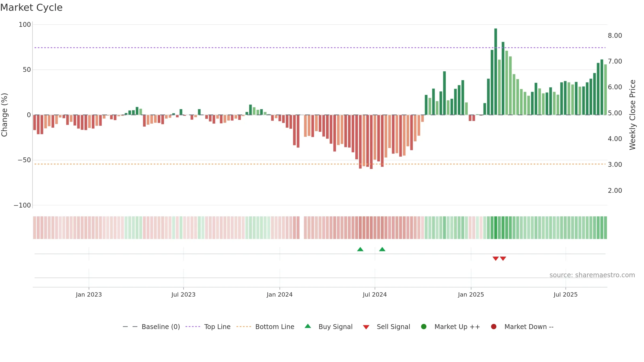644x362 pixels.
Task: Toggle the Market Up ++ legend entry
Action: click(x=450, y=327)
